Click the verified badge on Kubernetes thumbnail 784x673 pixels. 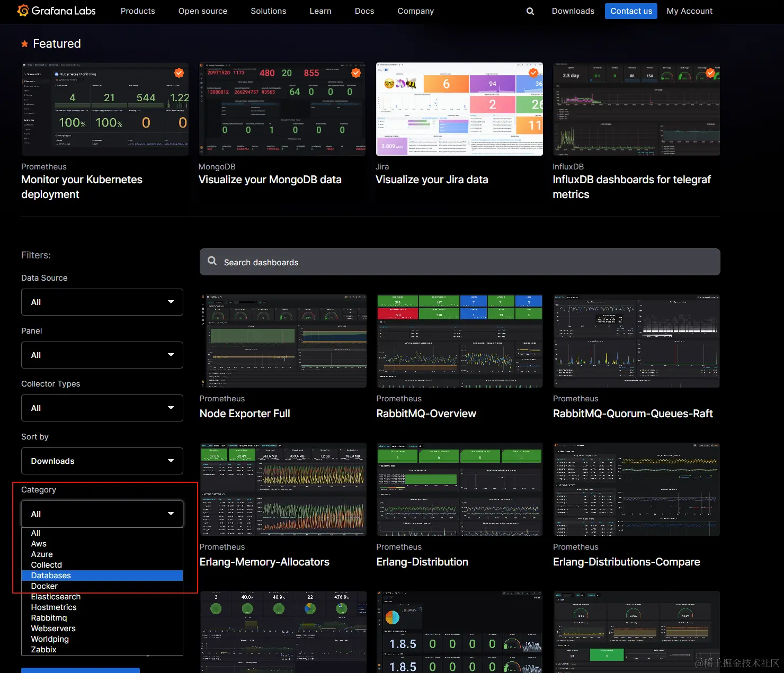(x=179, y=73)
